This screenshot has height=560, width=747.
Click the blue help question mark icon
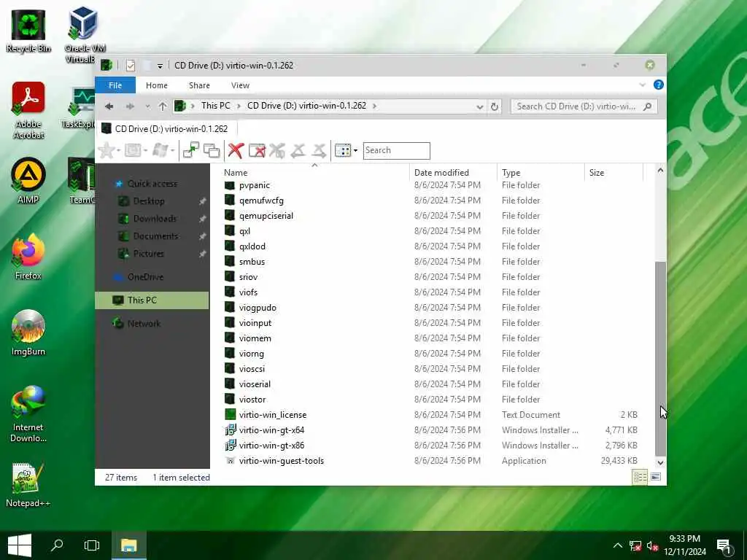coord(659,85)
